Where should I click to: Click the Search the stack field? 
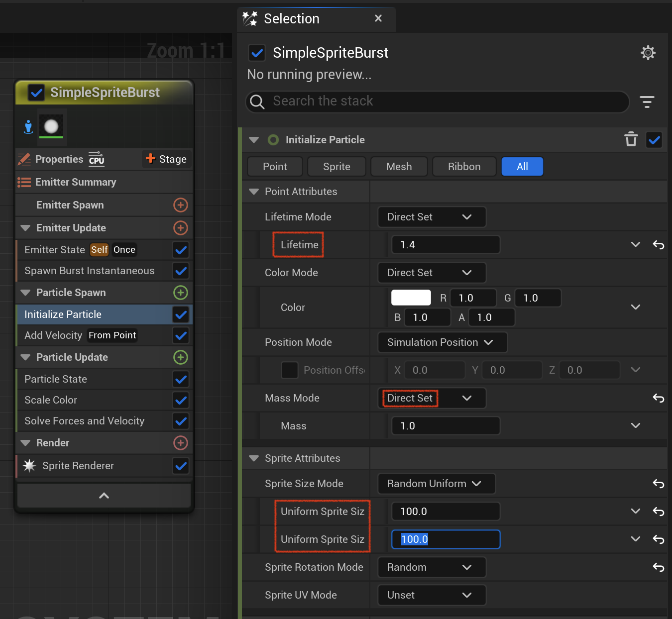(438, 102)
